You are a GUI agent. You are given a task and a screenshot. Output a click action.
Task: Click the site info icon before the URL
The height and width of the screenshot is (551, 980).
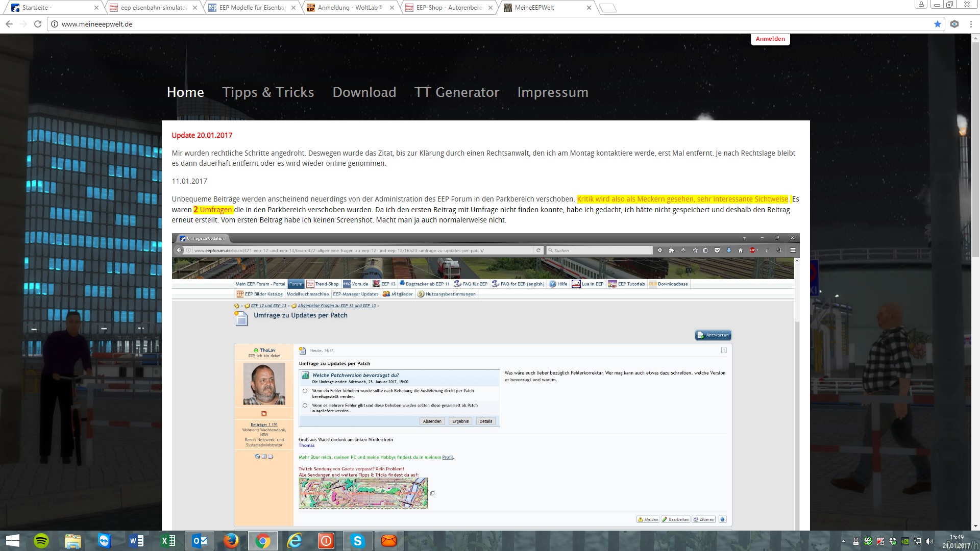click(x=54, y=24)
